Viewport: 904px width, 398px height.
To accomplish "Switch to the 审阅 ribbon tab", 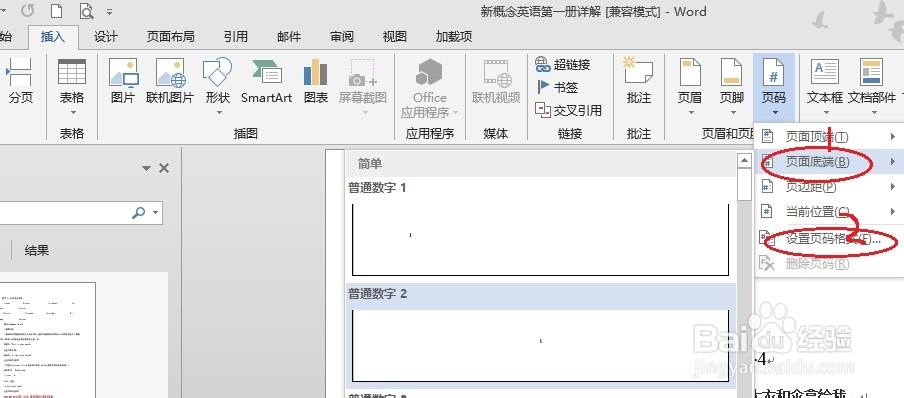I will tap(342, 37).
